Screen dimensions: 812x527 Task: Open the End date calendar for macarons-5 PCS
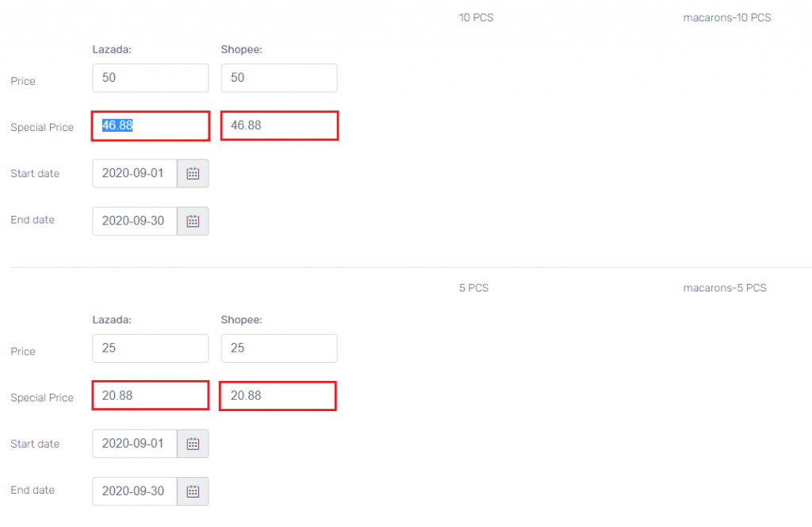click(193, 491)
